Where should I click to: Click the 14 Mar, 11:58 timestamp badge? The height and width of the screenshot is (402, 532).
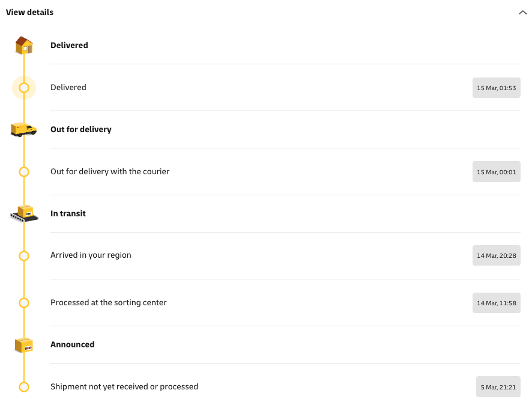coord(496,303)
